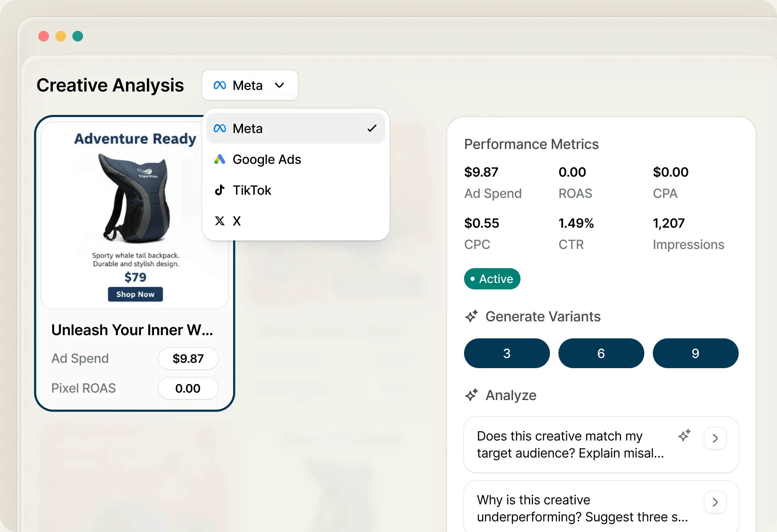Click the 1.49% CTR metric value
Screen dimensions: 777x532
click(x=576, y=223)
